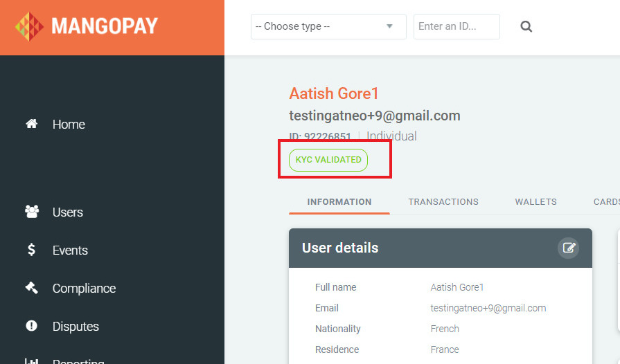Open Users section in sidebar
The height and width of the screenshot is (364, 620).
(68, 212)
